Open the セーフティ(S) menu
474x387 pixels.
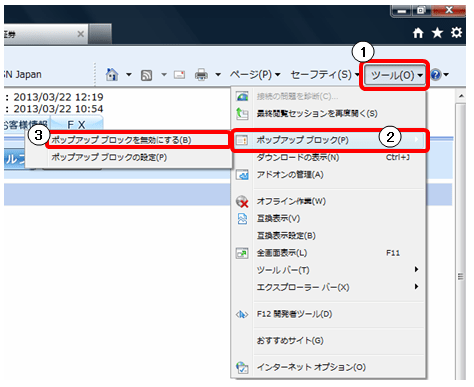coord(324,75)
